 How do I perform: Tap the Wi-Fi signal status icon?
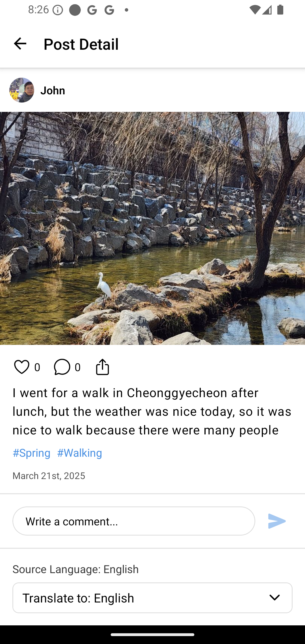[x=254, y=10]
